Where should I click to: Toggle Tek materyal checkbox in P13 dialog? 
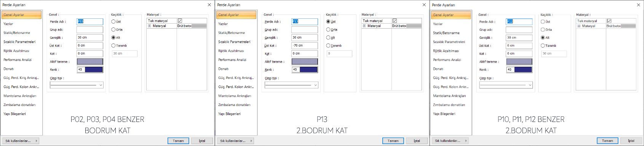pos(395,21)
